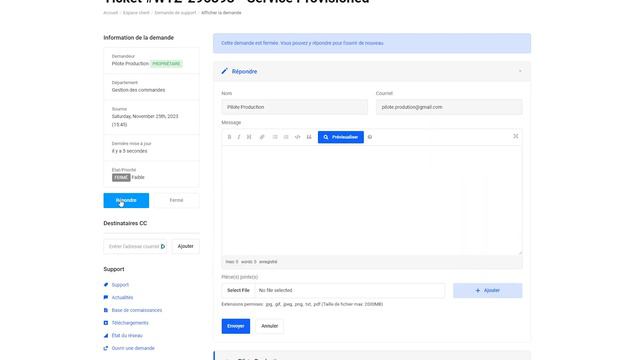Open the Actualités link
This screenshot has height=360, width=640.
click(122, 298)
